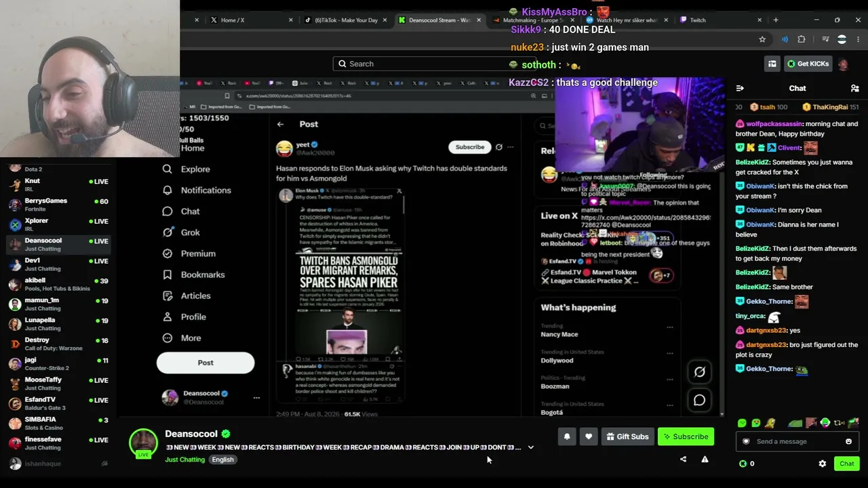Open Dev1's channel in the sidebar

tap(58, 264)
